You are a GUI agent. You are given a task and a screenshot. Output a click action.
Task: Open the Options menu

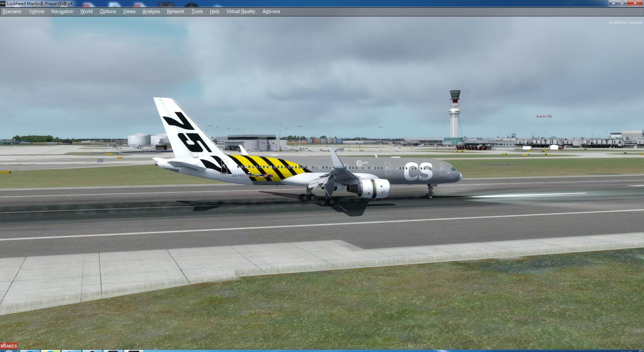108,11
